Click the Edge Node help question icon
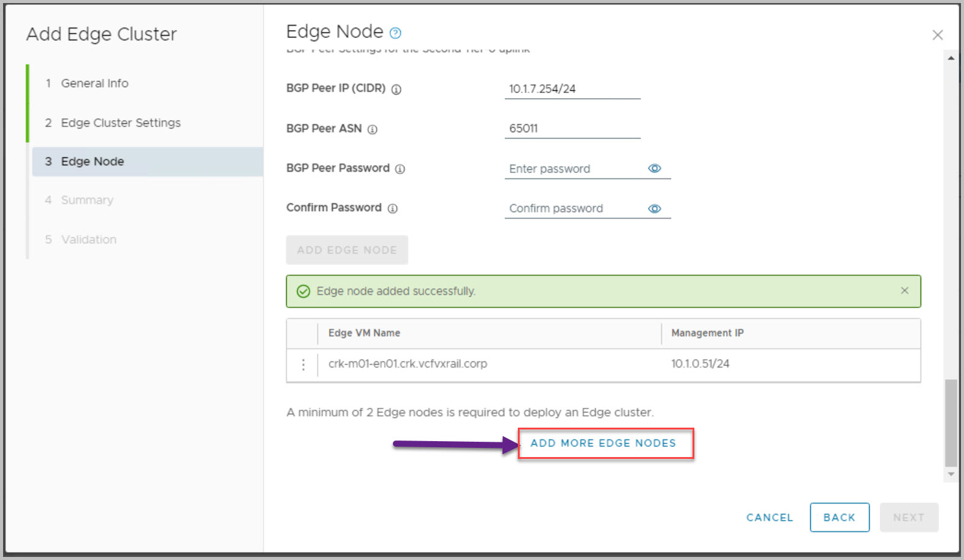 tap(395, 33)
